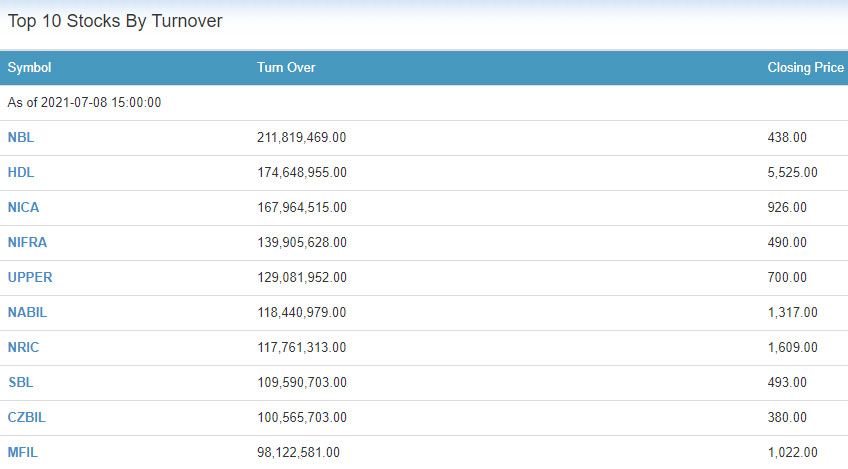Select CZBIL closing price 380.00
The height and width of the screenshot is (469, 848).
click(787, 417)
